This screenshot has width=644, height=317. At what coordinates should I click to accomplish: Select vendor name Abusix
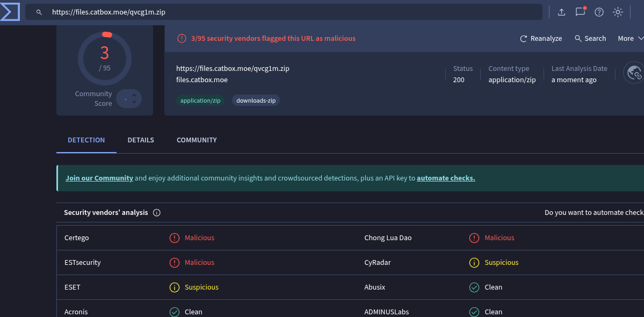[375, 287]
